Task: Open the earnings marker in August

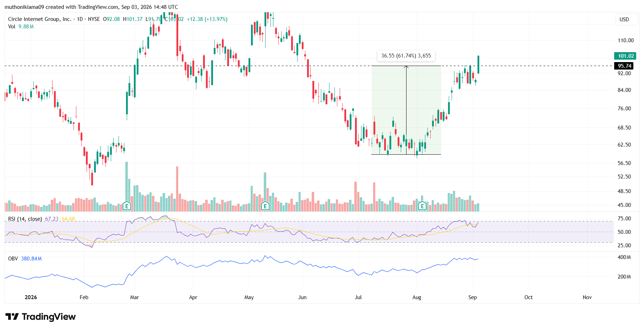Action: [422, 206]
